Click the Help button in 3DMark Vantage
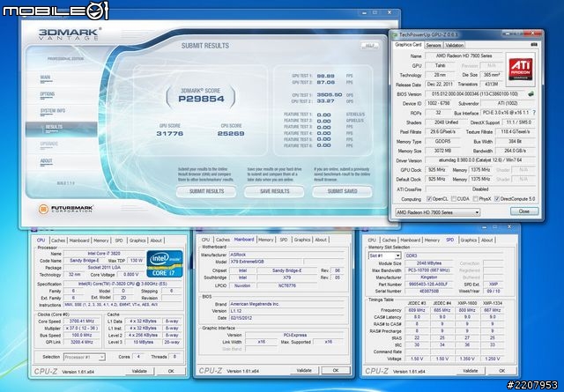Viewport: 564px width, 392px height. [x=370, y=46]
